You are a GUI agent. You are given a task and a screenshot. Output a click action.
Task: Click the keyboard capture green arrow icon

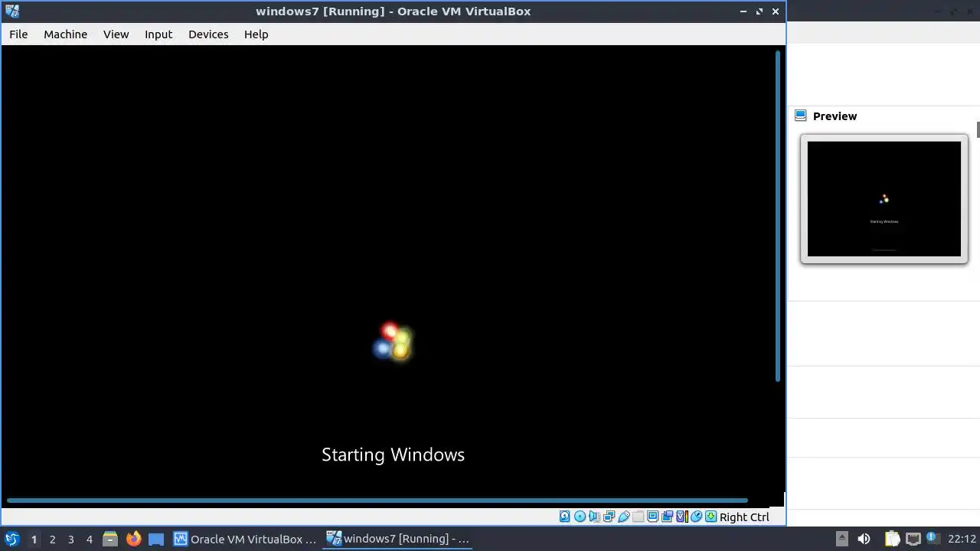point(710,517)
